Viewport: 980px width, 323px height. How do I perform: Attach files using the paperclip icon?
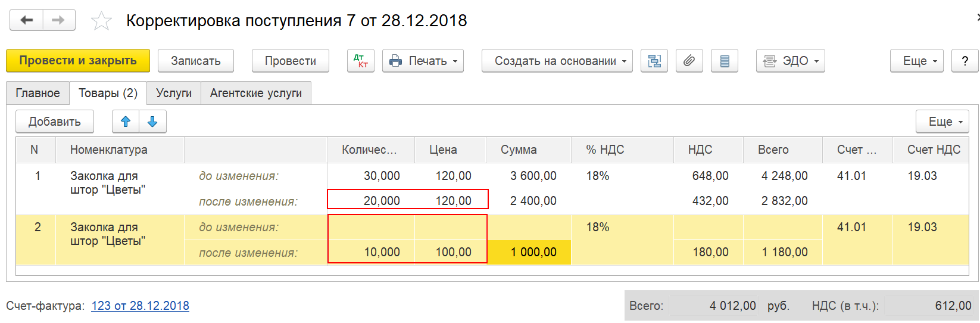[x=689, y=61]
